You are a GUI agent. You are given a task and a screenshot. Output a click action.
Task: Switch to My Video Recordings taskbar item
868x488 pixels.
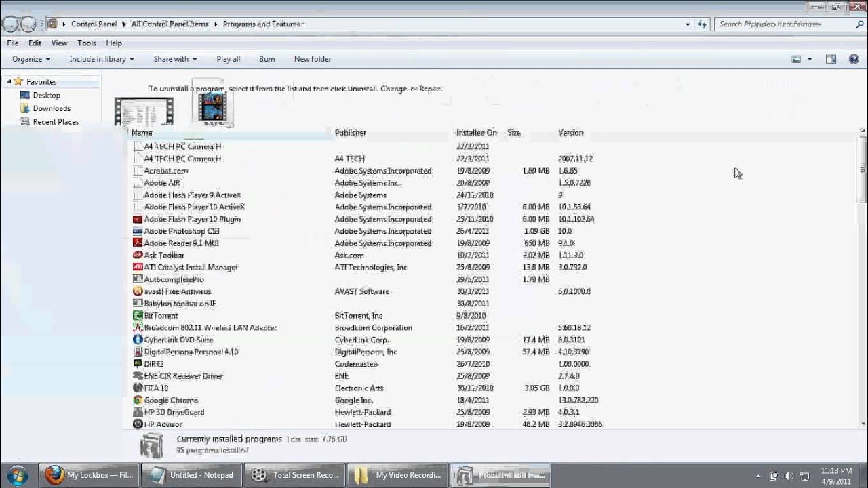coord(398,475)
